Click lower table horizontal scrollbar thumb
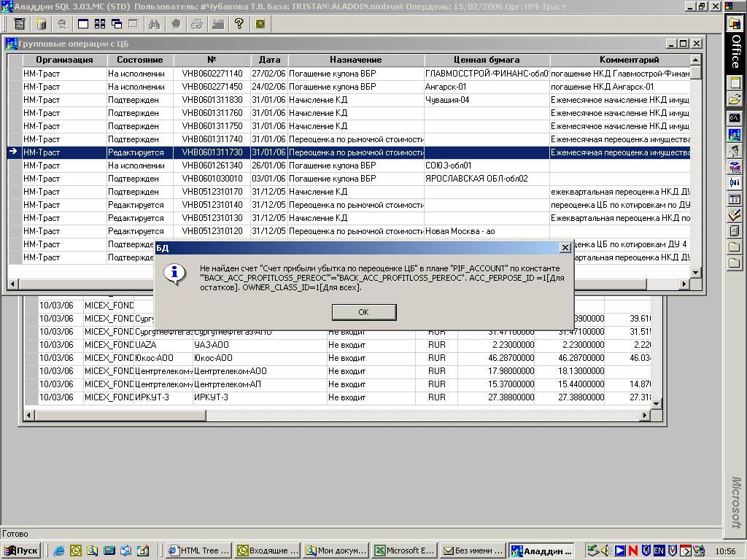Viewport: 747px width, 560px height. (120, 415)
